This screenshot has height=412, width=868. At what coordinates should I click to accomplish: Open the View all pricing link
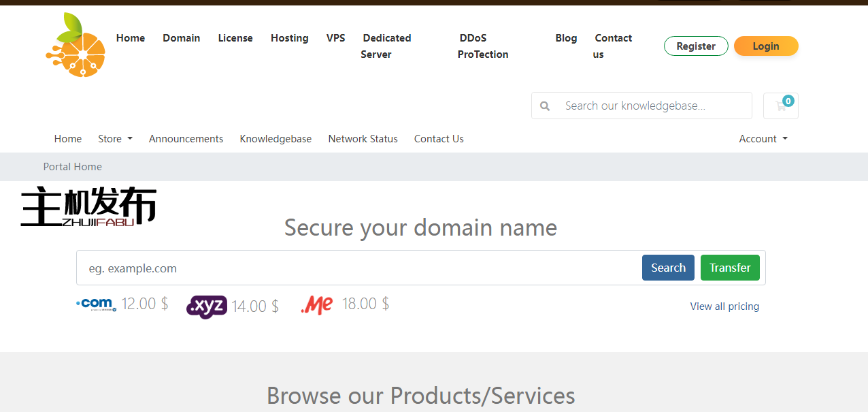click(x=724, y=306)
